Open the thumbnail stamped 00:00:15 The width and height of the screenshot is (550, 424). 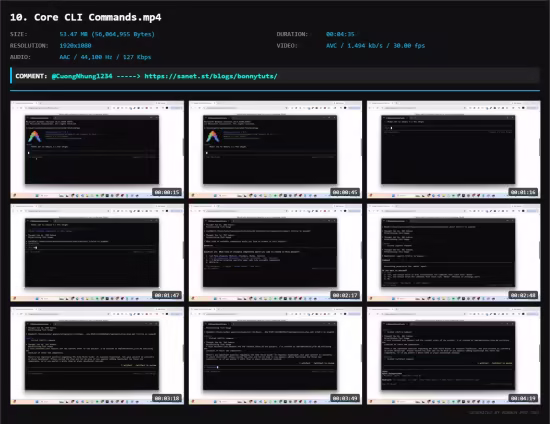97,150
